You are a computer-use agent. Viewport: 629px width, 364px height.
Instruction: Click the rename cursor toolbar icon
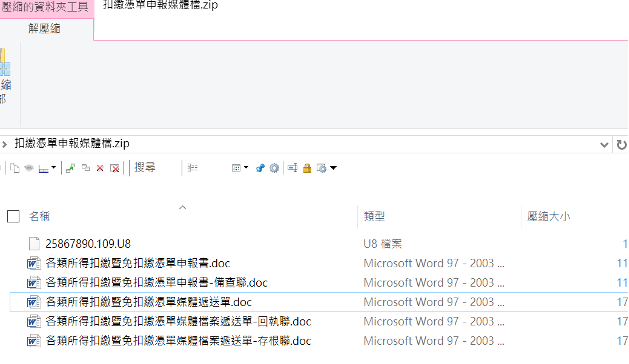pos(292,168)
